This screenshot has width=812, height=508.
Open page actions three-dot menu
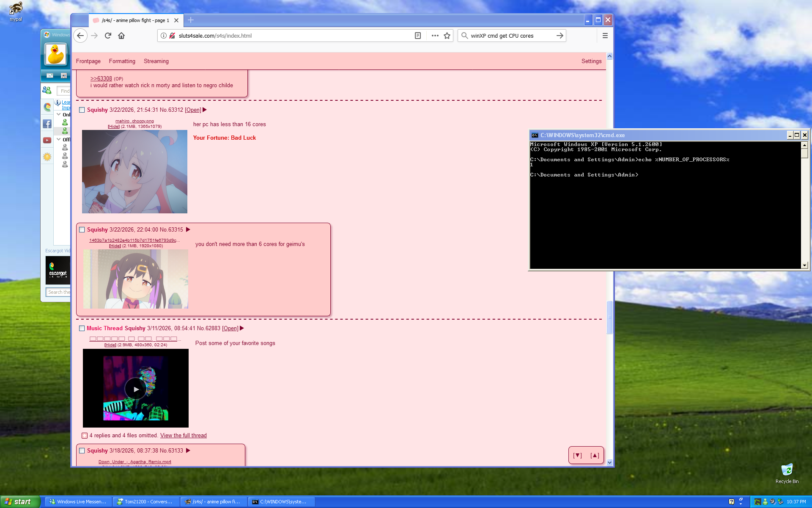(x=435, y=36)
